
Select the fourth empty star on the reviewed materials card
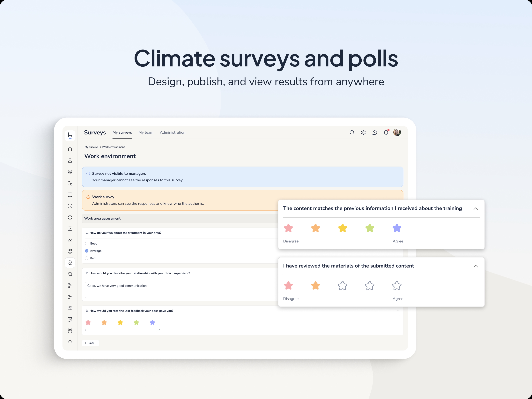click(x=370, y=286)
